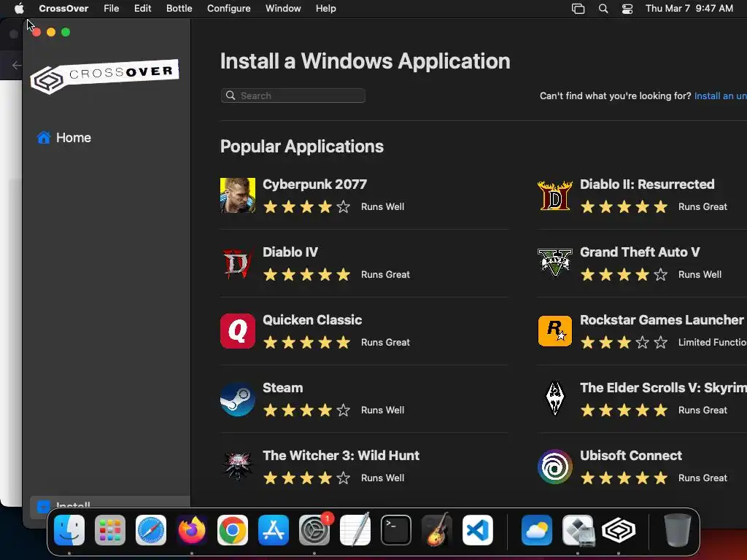The image size is (747, 560).
Task: Open the Edit menu
Action: point(142,9)
